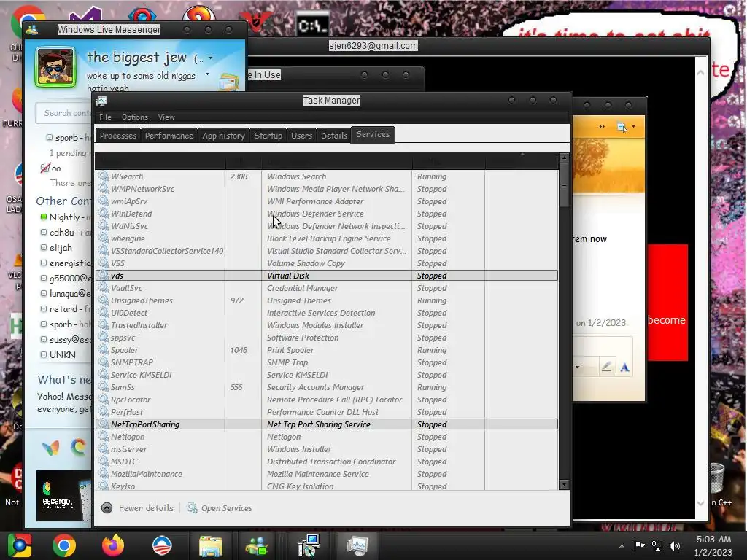
Task: Switch to the Performance tab
Action: tap(169, 136)
